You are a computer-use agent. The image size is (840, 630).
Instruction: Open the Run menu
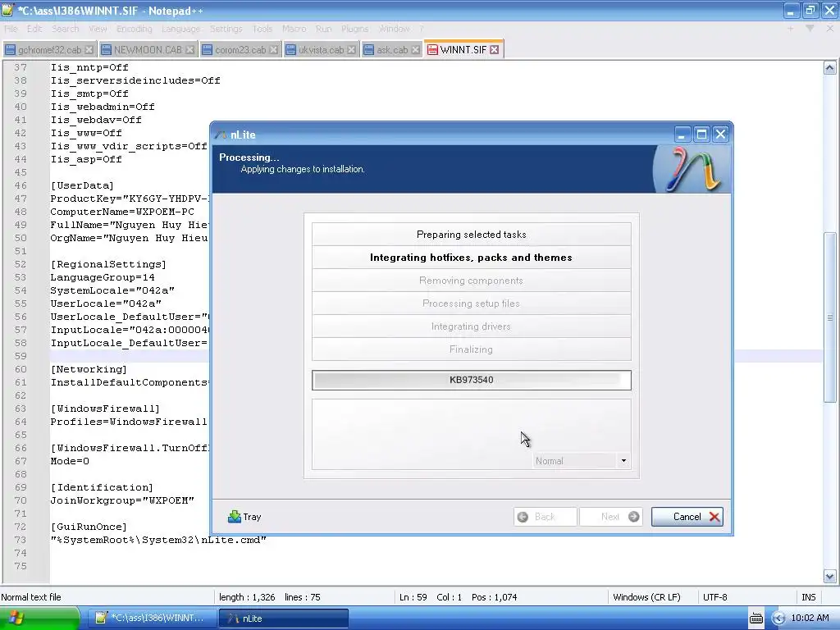(323, 29)
